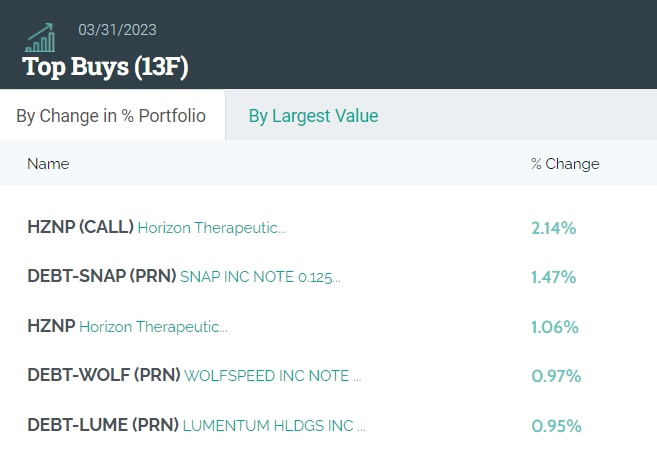Open SNAP INC NOTE 0.125 link
Screen dimensions: 657x452
point(260,277)
